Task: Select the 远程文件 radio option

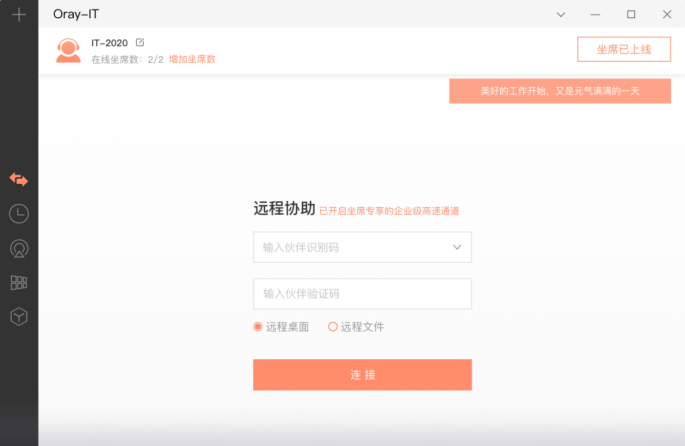Action: click(x=333, y=327)
